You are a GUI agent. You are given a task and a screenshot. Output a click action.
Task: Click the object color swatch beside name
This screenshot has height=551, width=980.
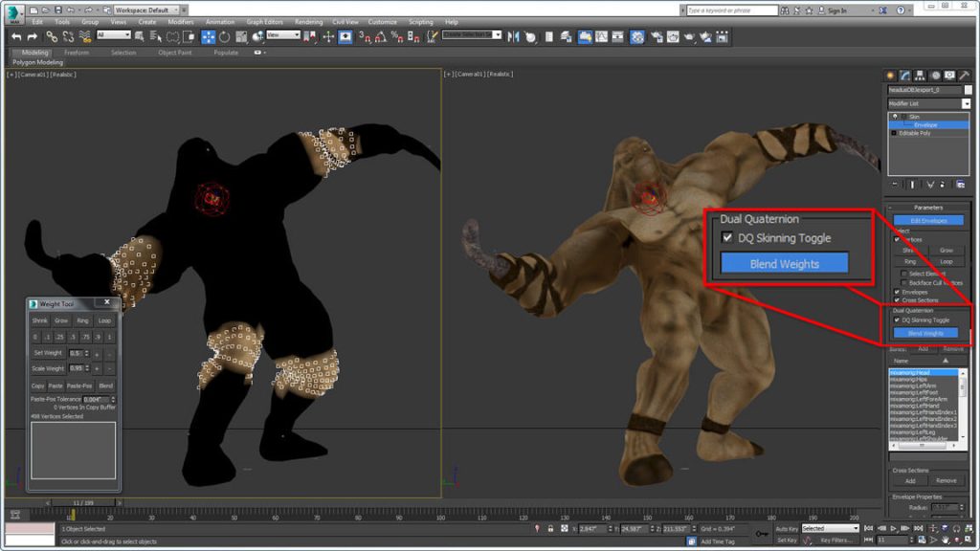(x=968, y=89)
